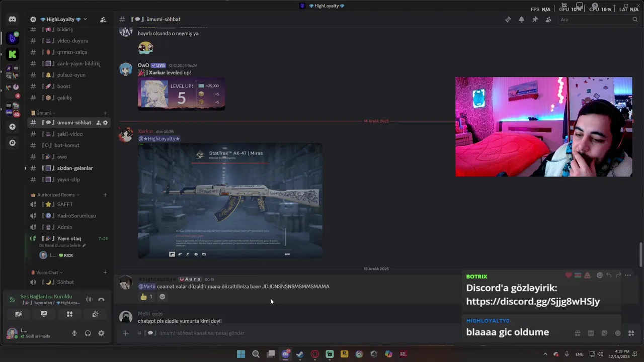Join Admin voice channel
Viewport: 644px width, 362px height.
click(64, 227)
